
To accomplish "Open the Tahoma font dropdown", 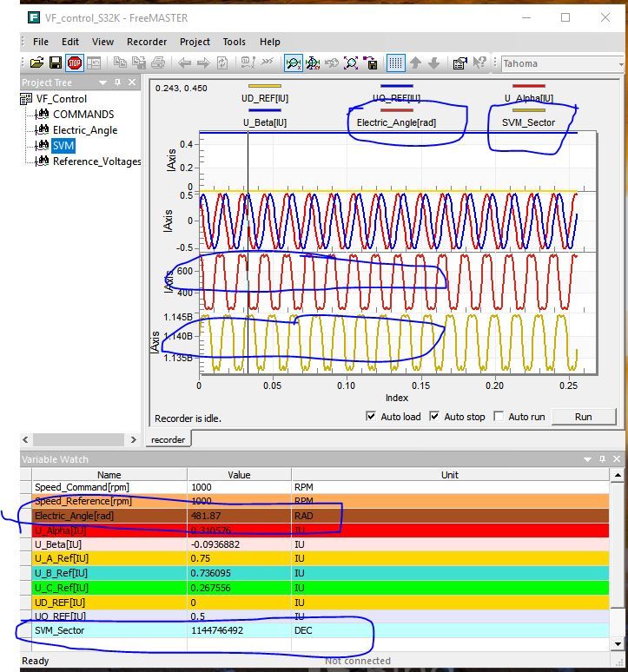I will pos(621,64).
